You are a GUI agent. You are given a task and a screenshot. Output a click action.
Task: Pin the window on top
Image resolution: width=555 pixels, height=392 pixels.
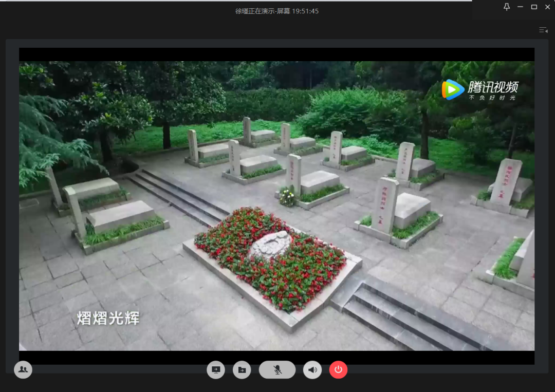click(x=507, y=7)
